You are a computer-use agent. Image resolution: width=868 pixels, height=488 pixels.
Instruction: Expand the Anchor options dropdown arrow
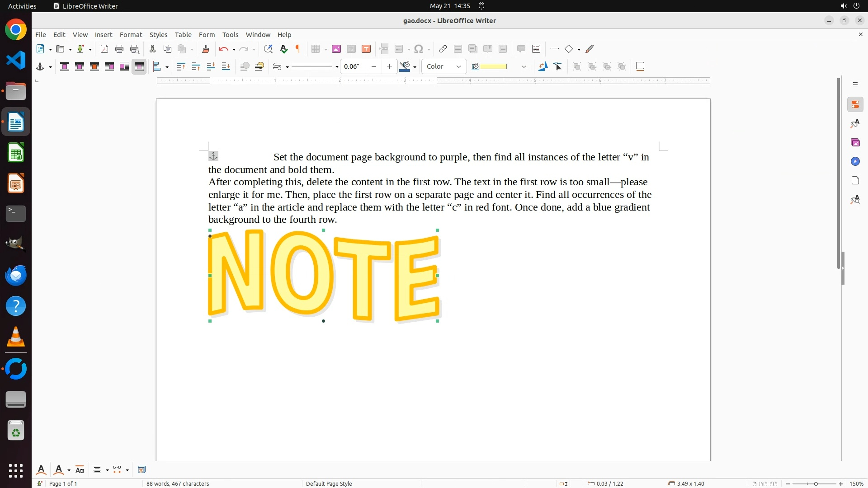pos(50,67)
